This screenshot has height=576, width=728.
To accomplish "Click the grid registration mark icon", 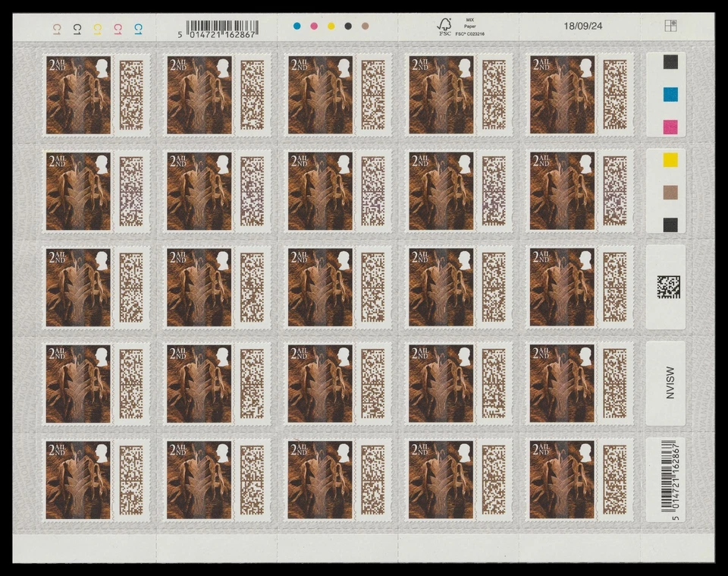I will [670, 26].
